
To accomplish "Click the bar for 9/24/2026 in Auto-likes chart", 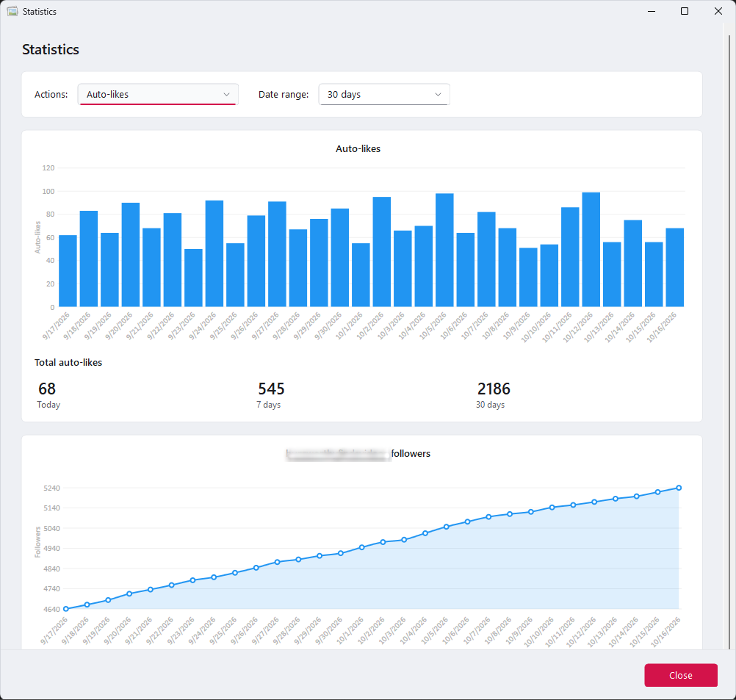I will point(214,253).
